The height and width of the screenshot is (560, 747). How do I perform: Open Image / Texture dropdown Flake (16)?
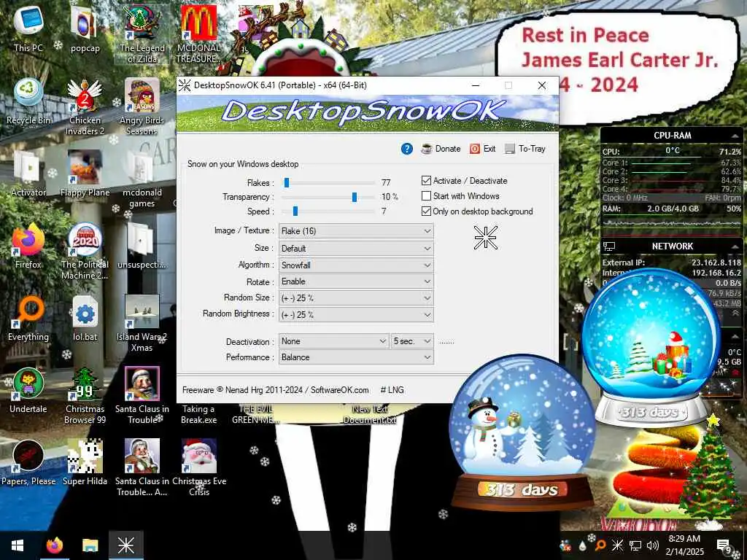356,231
